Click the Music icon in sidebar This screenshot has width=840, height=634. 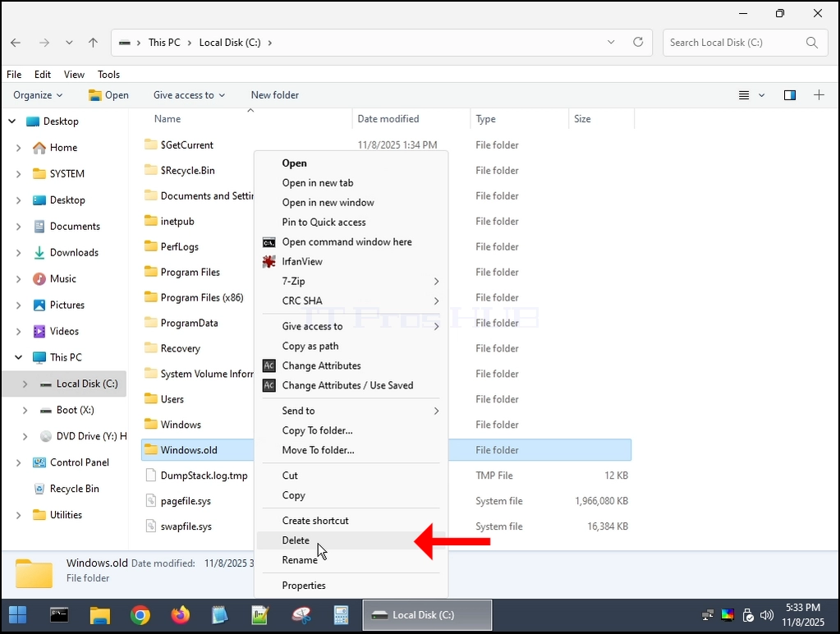click(39, 278)
